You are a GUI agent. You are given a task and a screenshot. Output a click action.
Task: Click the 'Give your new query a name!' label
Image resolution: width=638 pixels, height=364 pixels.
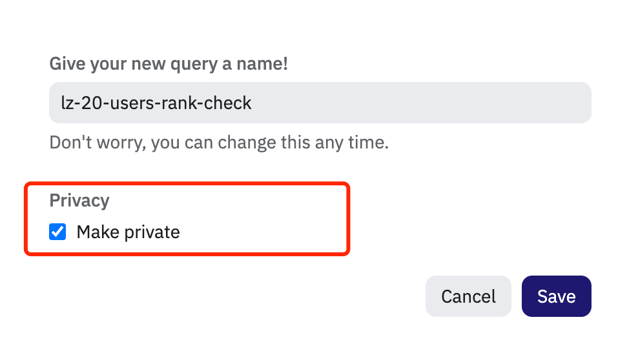pos(169,64)
